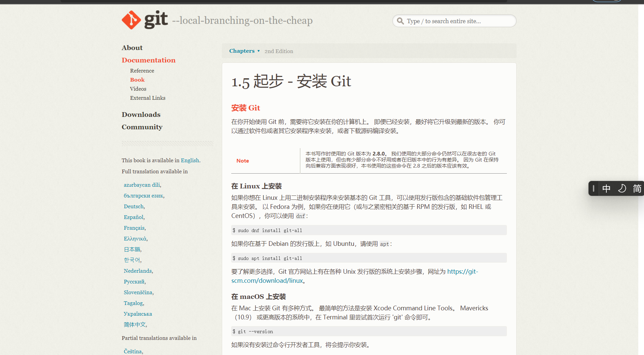Click the red 安装 Git heading

[246, 108]
